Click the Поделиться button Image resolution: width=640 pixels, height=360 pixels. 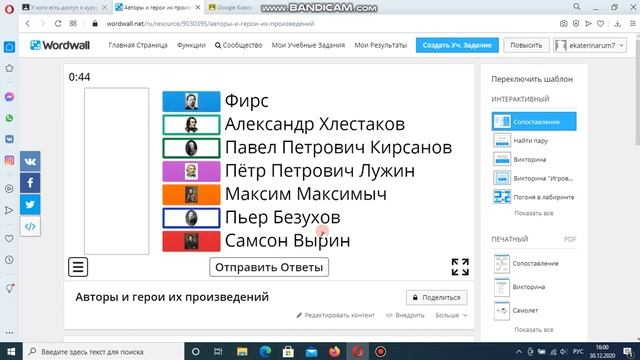tap(437, 298)
